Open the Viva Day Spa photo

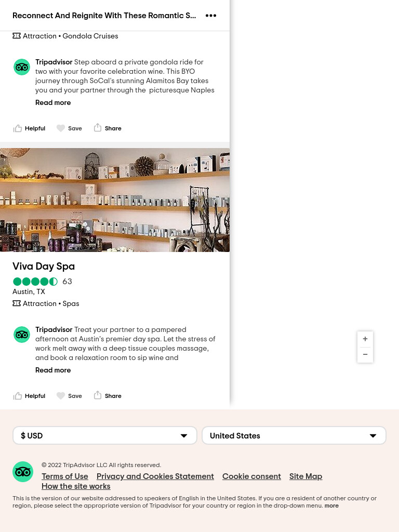coord(115,200)
